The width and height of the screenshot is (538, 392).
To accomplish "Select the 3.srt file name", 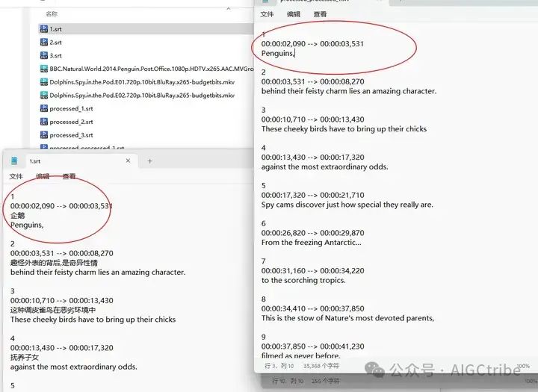I will (55, 55).
